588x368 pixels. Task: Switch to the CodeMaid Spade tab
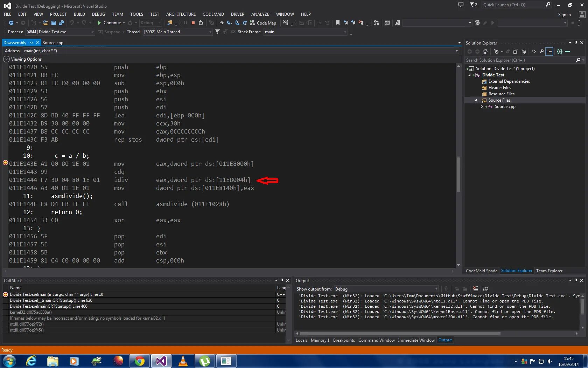tap(481, 271)
